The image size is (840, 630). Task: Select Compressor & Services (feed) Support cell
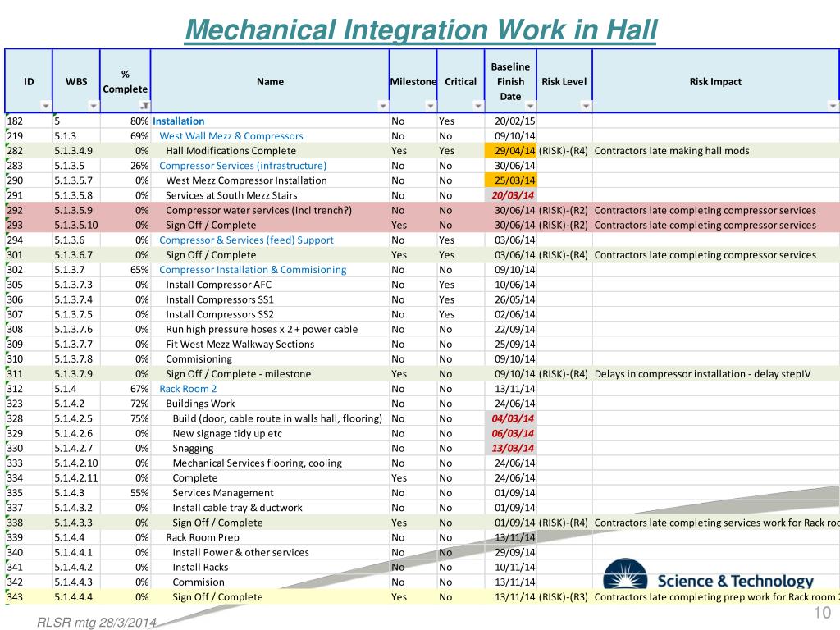271,240
